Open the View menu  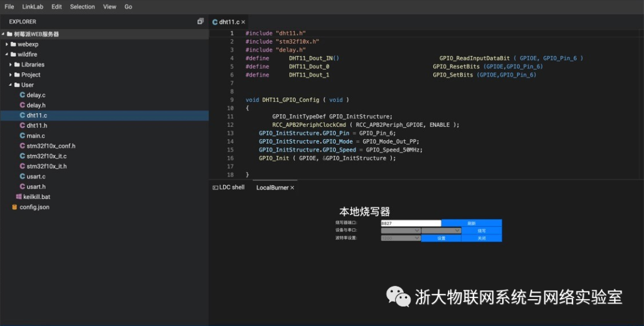tap(110, 7)
